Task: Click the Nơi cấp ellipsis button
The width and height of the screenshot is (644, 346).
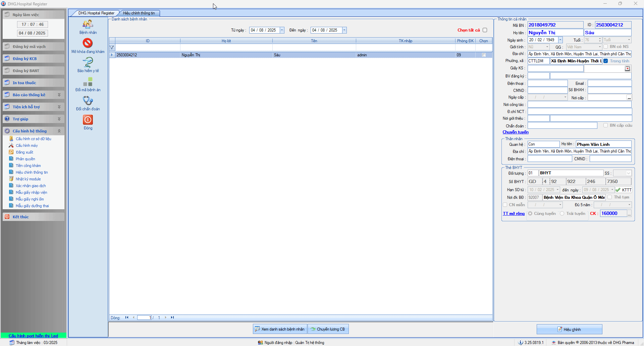Action: point(629,98)
